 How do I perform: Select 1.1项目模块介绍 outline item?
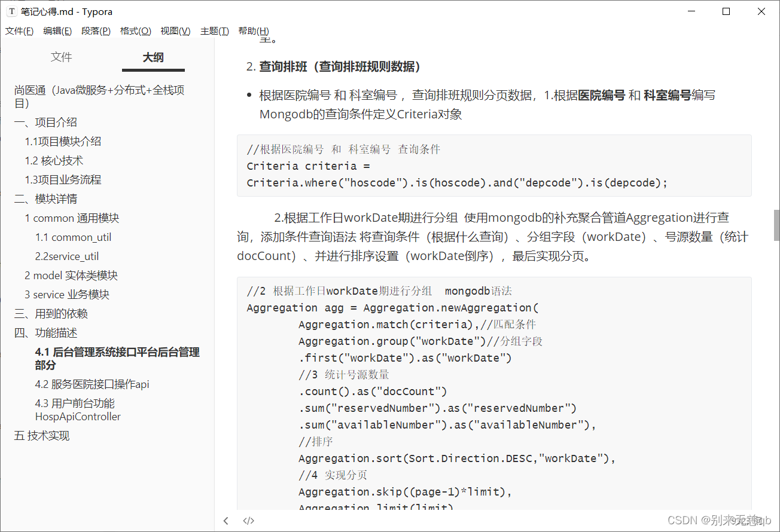click(63, 142)
